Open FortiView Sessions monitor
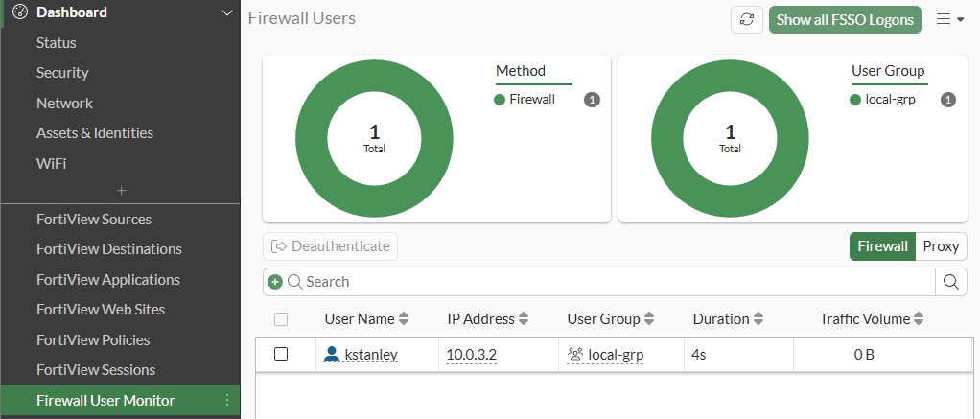980x419 pixels. click(x=96, y=369)
